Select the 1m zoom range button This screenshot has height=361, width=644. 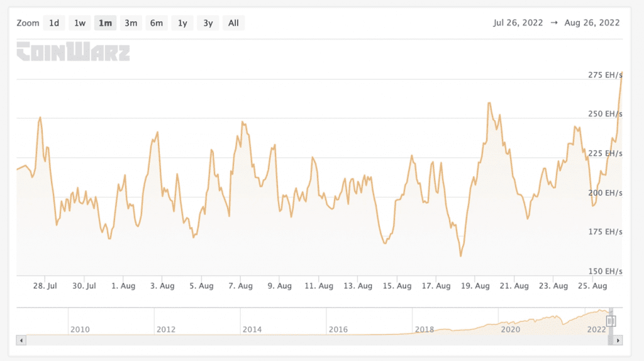point(105,23)
